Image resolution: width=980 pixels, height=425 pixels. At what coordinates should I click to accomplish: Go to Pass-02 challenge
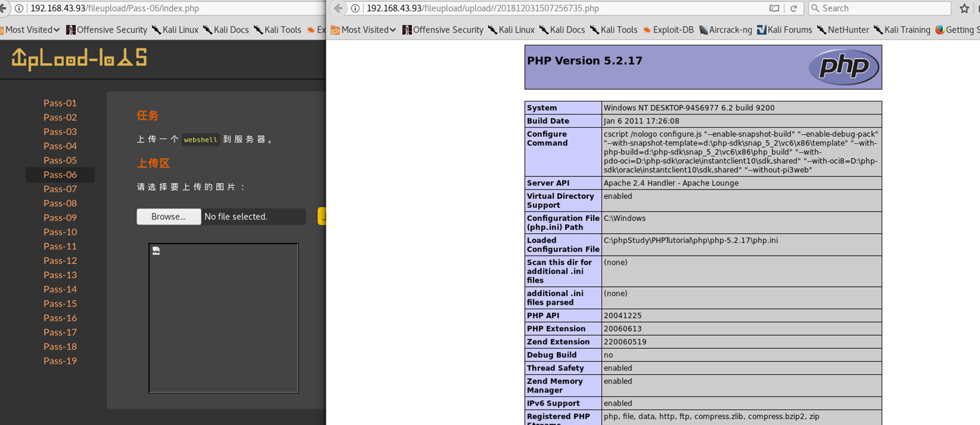[x=60, y=117]
